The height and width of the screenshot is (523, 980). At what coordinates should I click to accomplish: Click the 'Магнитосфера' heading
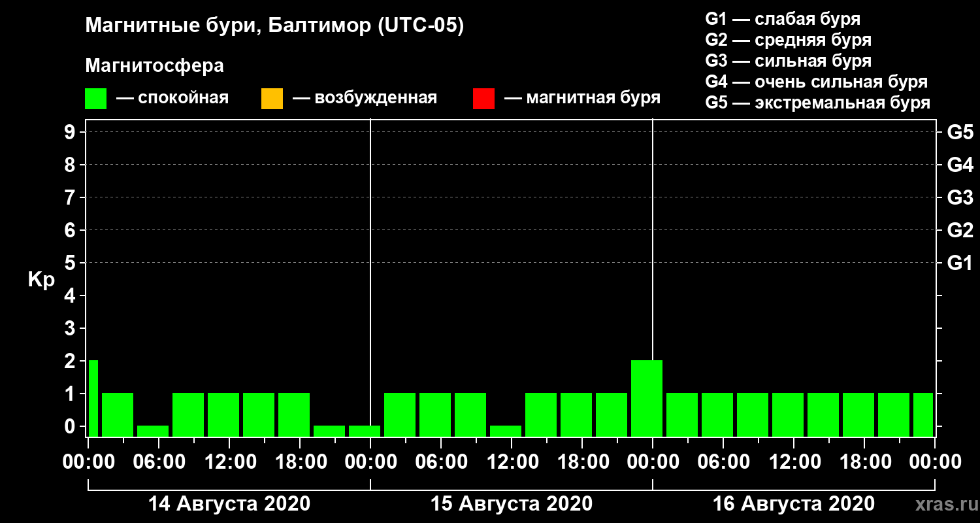pos(154,66)
